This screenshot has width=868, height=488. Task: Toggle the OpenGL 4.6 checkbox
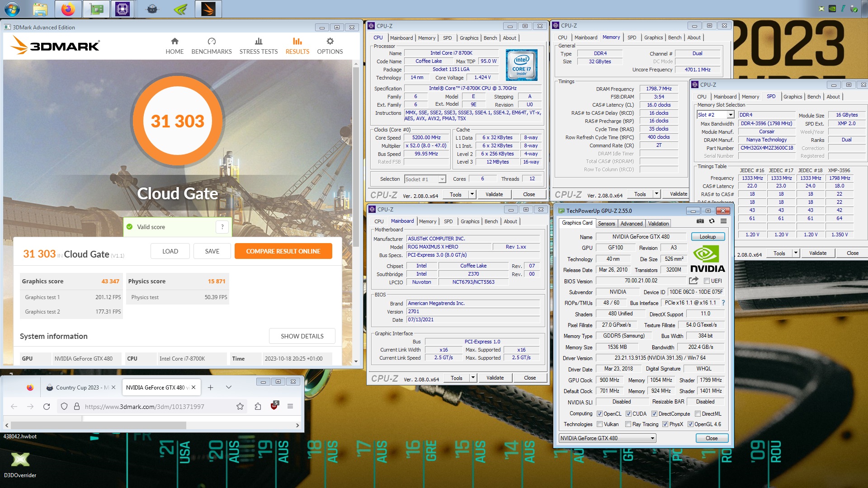690,424
